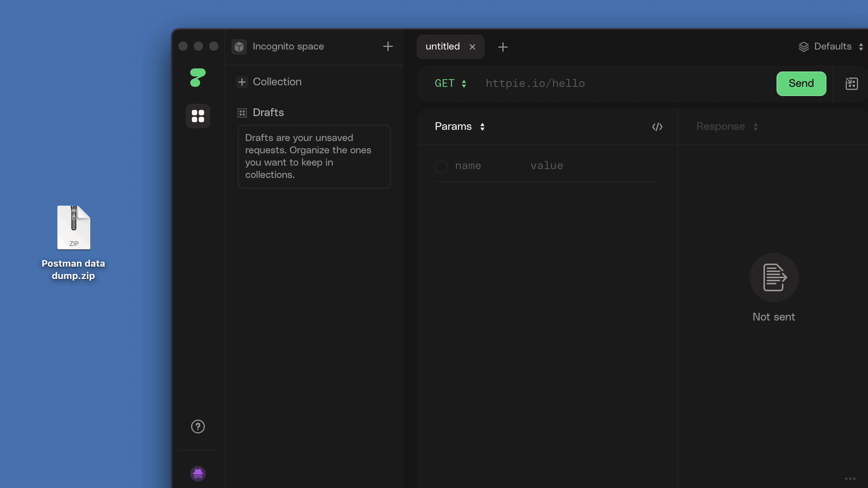Click the Drafts description hint box

[x=314, y=156]
